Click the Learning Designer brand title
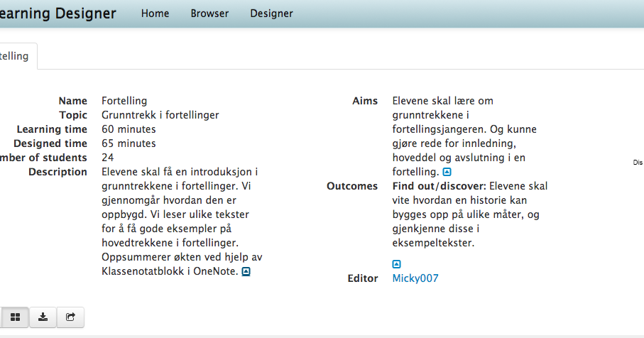 click(x=57, y=13)
